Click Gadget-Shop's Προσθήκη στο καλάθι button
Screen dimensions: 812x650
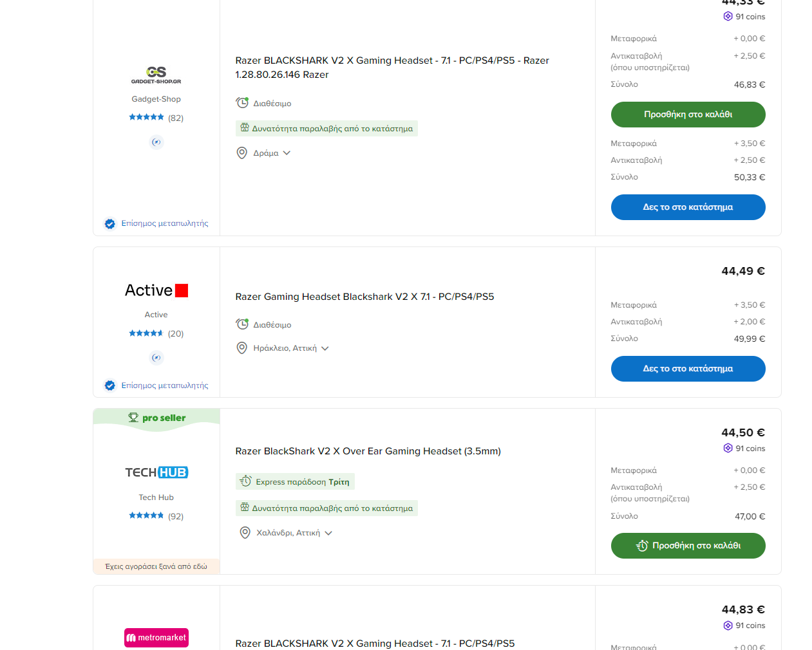(x=688, y=115)
